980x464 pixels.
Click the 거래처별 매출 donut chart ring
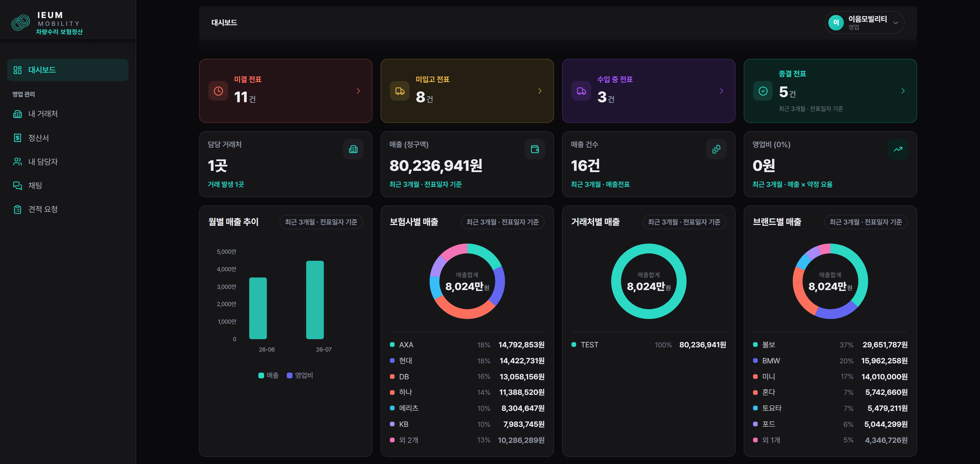point(649,248)
